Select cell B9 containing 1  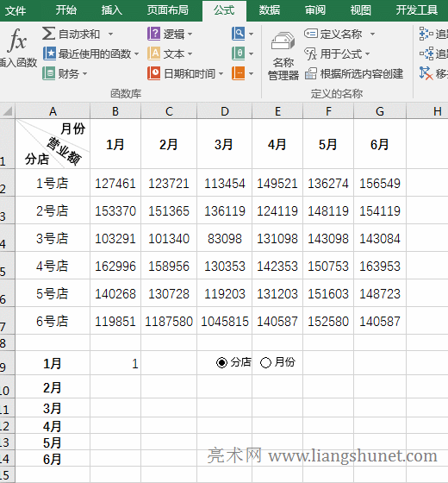115,363
